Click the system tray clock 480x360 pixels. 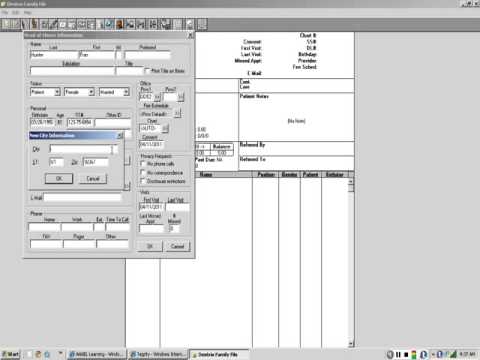tap(468, 354)
